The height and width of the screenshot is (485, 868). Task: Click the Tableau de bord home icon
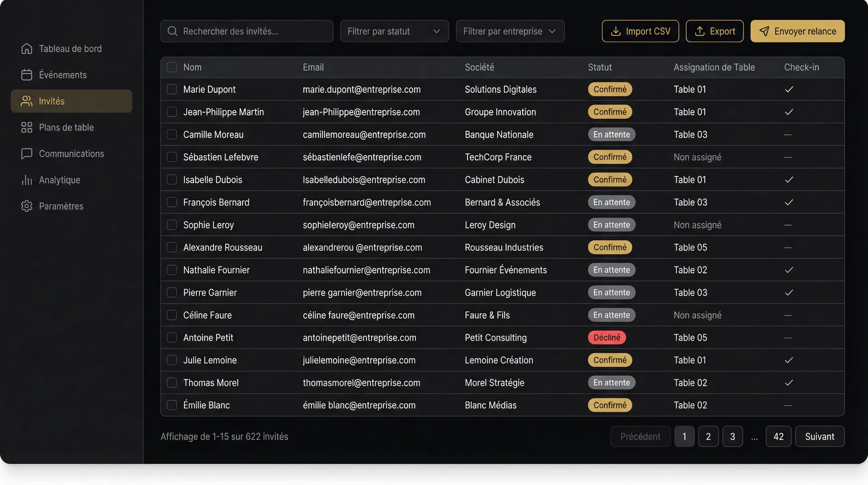[27, 48]
